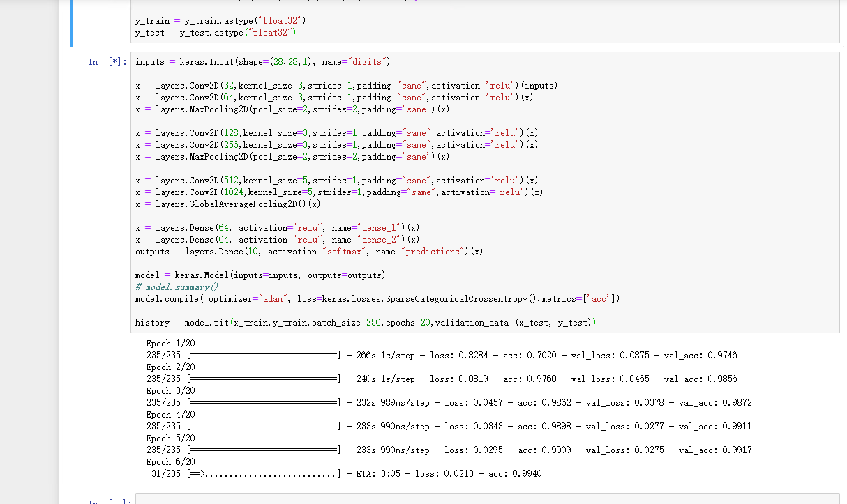
Task: Click the Conv2D(256, kernel_size=3) line
Action: click(x=336, y=145)
